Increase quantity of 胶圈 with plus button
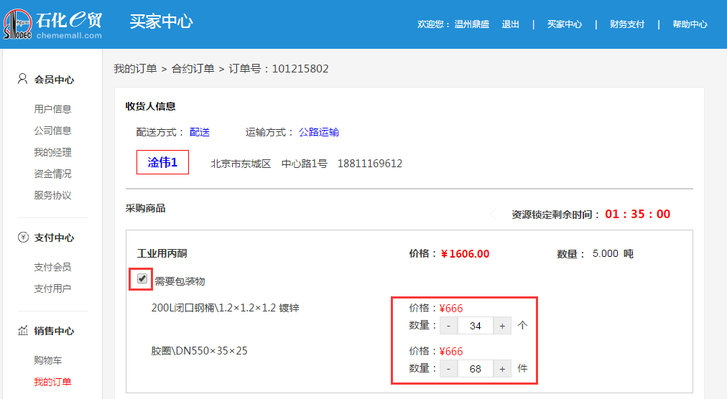 (x=502, y=369)
